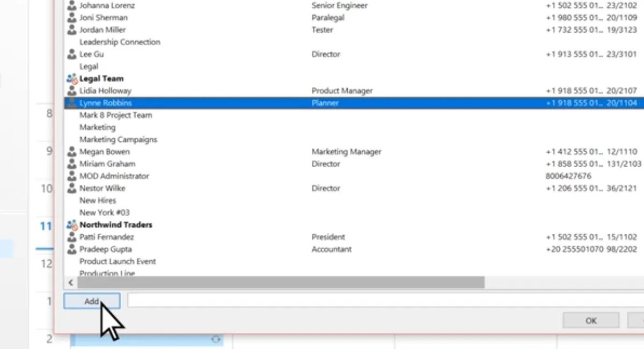Select the Legal Team group name
This screenshot has height=349, width=644.
tap(101, 79)
